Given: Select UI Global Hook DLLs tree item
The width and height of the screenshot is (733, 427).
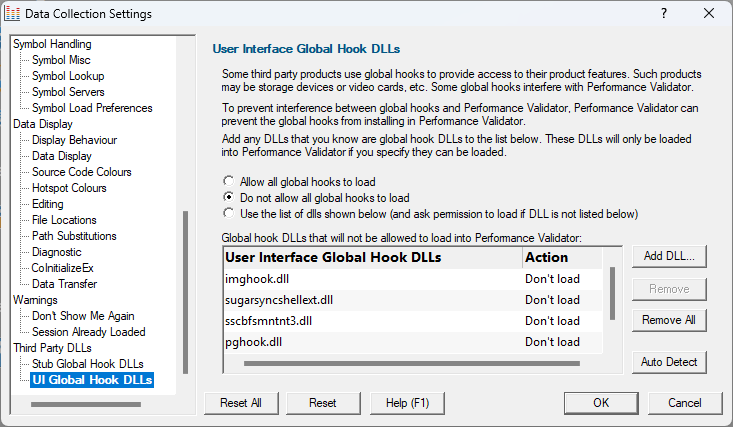Looking at the screenshot, I should coord(92,380).
